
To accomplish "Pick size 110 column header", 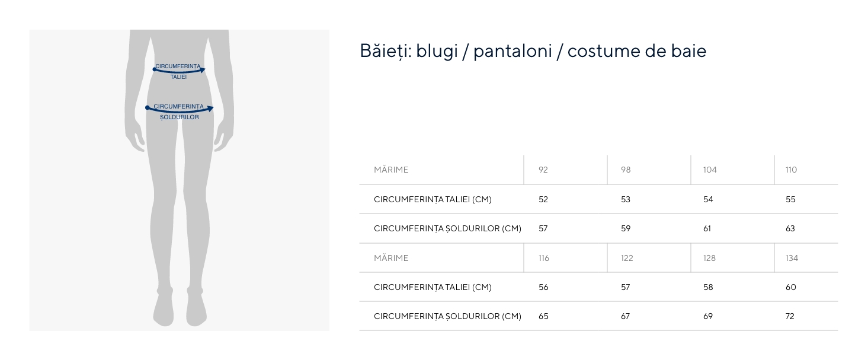I will point(791,170).
